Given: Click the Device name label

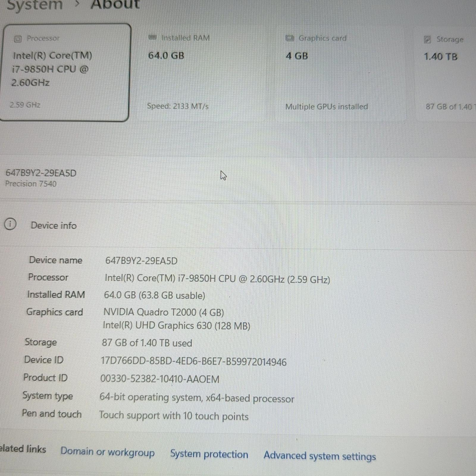Looking at the screenshot, I should (56, 260).
